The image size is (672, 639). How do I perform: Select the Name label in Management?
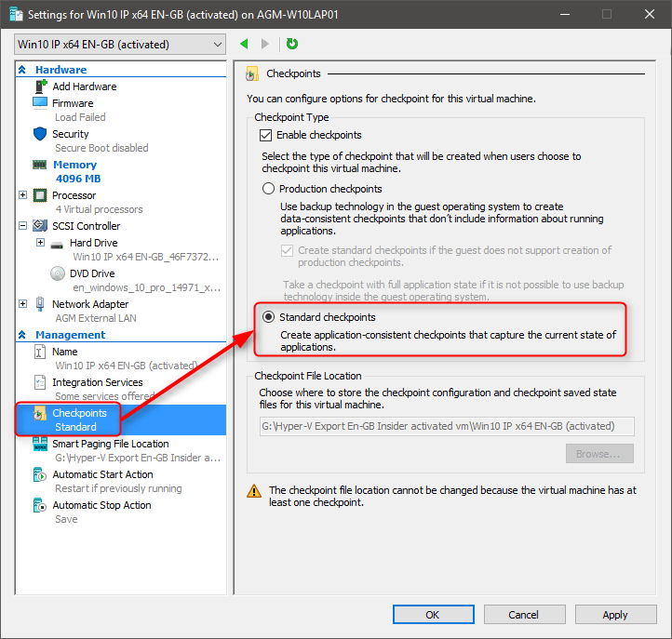[65, 352]
